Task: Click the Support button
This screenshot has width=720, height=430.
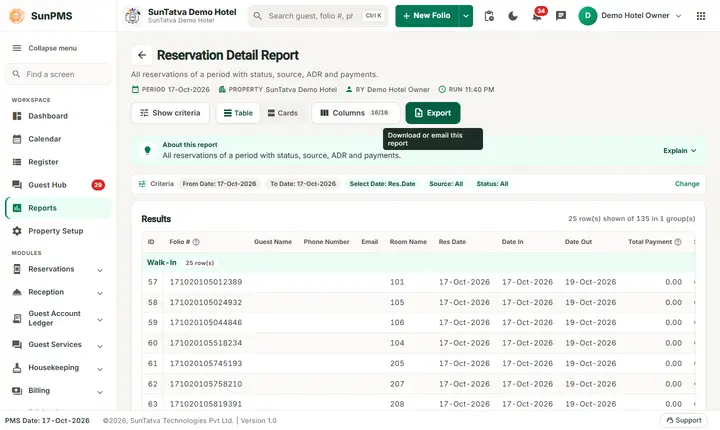Action: point(684,420)
